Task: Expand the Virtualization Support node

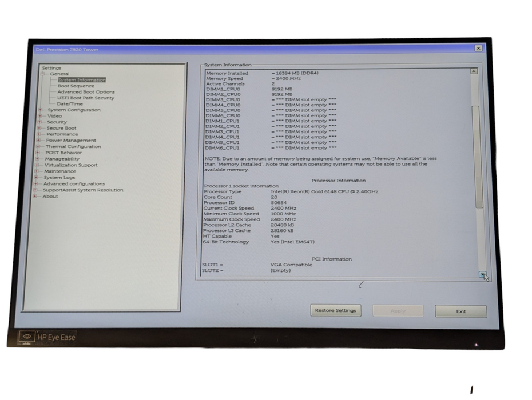Action: [x=37, y=165]
